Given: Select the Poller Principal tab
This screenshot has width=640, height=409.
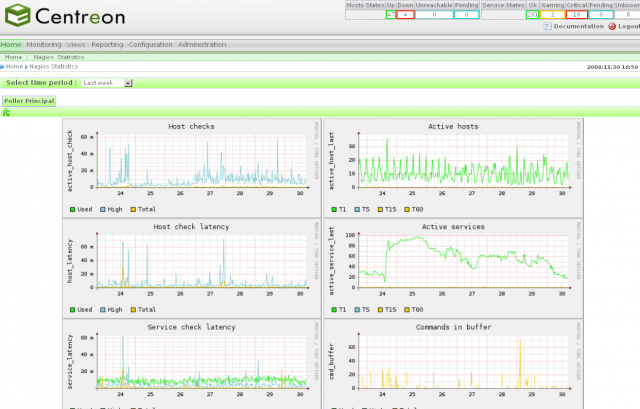Looking at the screenshot, I should click(x=29, y=101).
